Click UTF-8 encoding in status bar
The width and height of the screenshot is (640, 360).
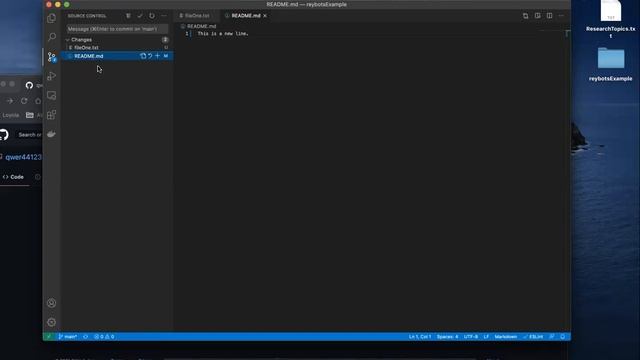point(471,337)
